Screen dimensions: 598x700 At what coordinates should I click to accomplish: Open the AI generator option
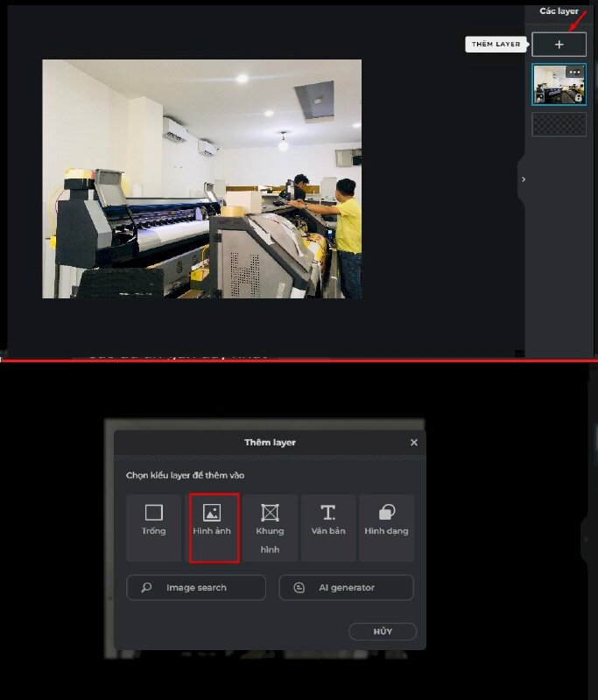(x=346, y=588)
